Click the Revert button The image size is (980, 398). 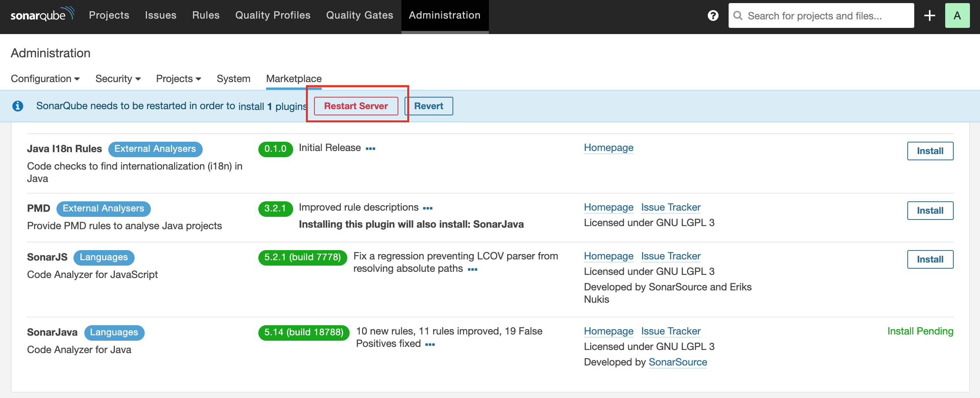tap(429, 106)
